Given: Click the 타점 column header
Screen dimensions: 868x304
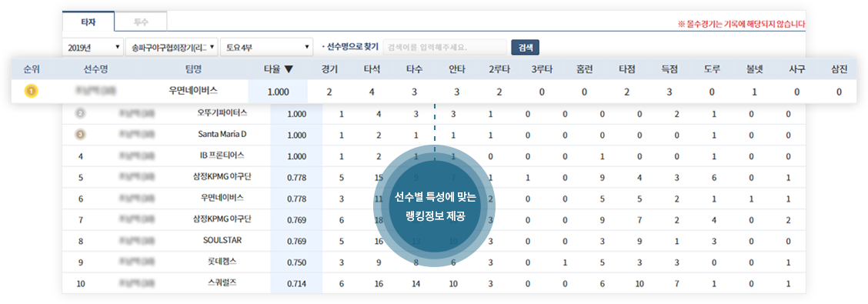Looking at the screenshot, I should click(x=626, y=69).
